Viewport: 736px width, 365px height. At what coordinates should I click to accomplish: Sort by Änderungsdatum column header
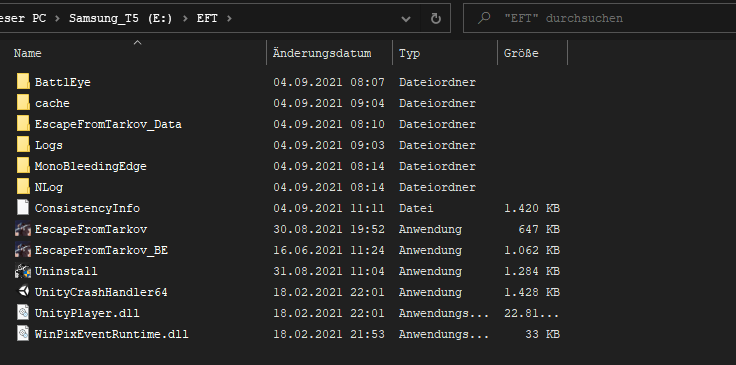(322, 53)
